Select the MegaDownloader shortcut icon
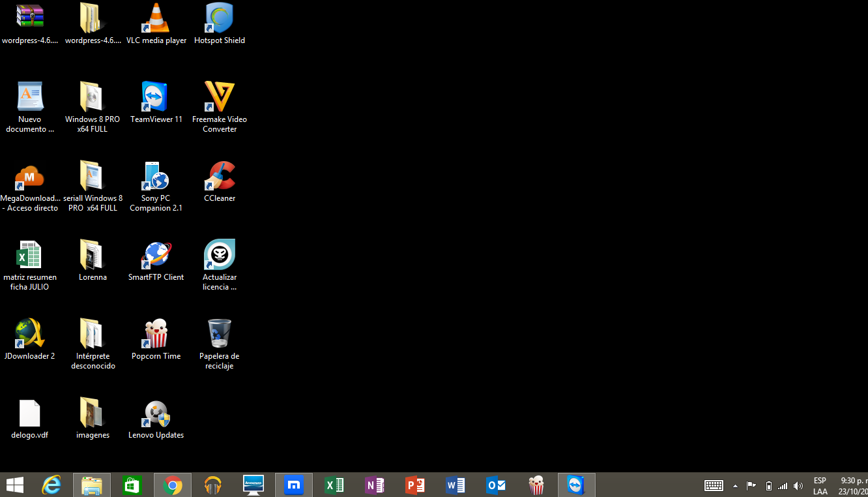 pos(30,176)
